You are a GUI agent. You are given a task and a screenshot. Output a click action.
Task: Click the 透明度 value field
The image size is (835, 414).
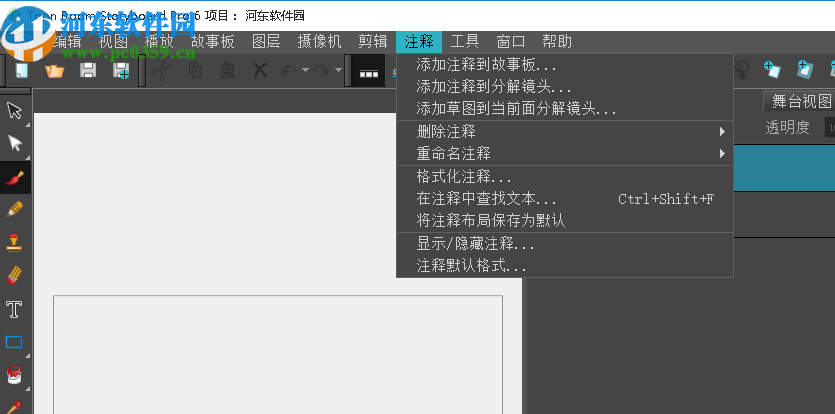830,127
